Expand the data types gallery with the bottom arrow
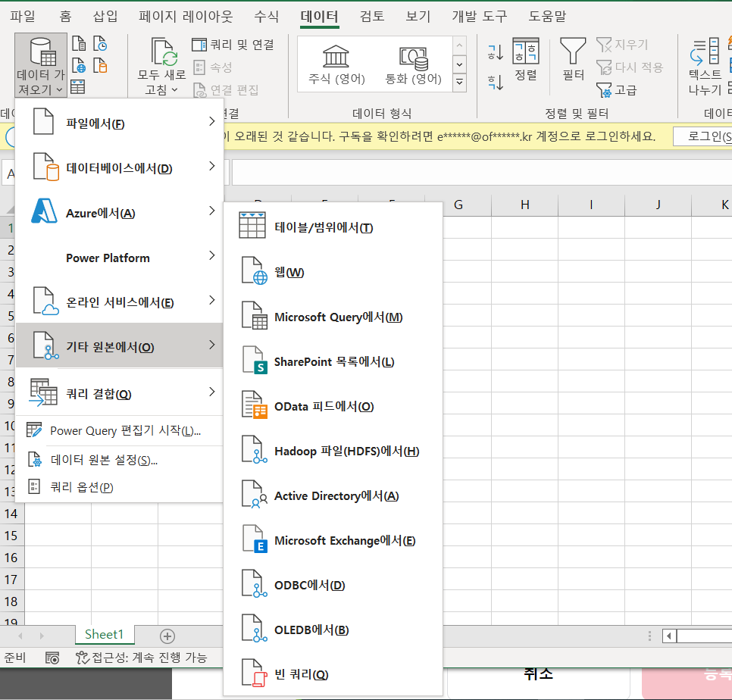The width and height of the screenshot is (732, 700). click(459, 83)
